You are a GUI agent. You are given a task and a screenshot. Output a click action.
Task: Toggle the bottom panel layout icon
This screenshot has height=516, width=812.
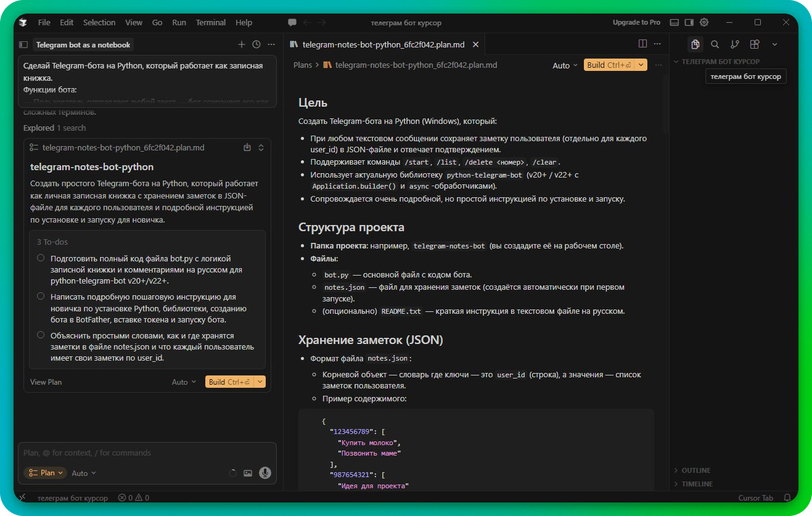tap(675, 22)
